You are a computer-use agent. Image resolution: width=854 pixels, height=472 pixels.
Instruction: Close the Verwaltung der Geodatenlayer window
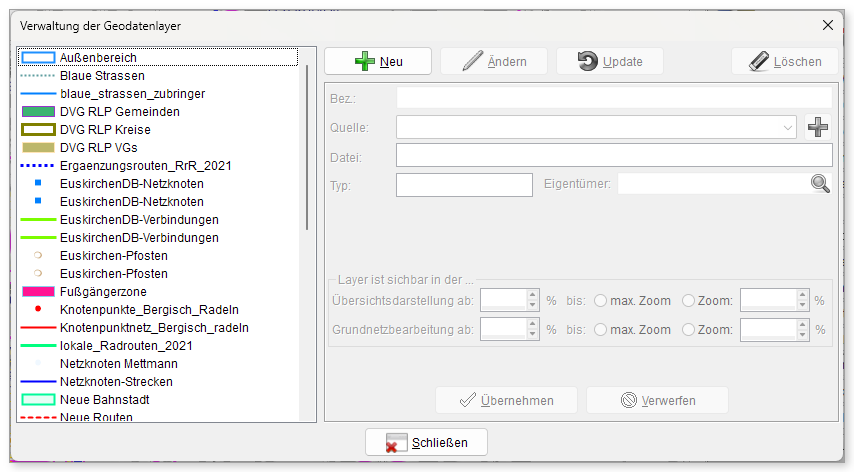828,25
